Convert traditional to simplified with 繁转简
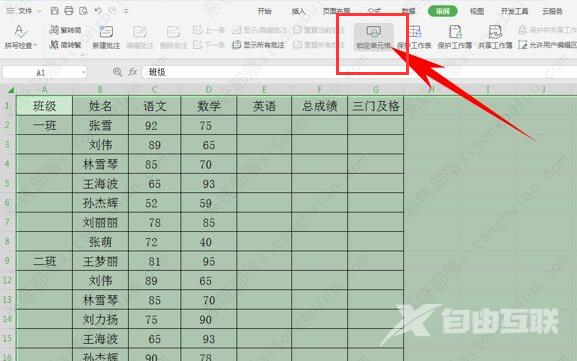This screenshot has height=361, width=577. (x=66, y=30)
